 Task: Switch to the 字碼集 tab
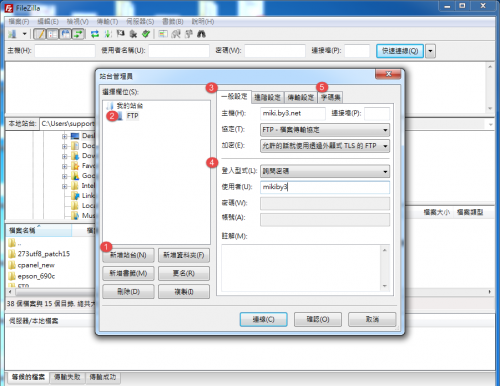[331, 97]
